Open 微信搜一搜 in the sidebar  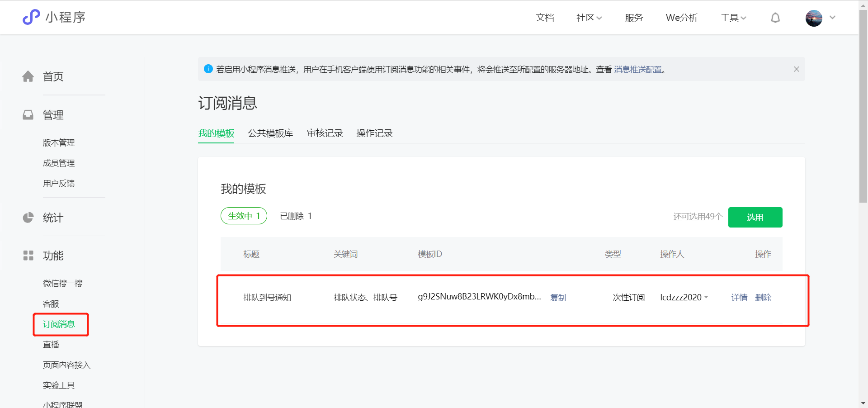click(63, 283)
